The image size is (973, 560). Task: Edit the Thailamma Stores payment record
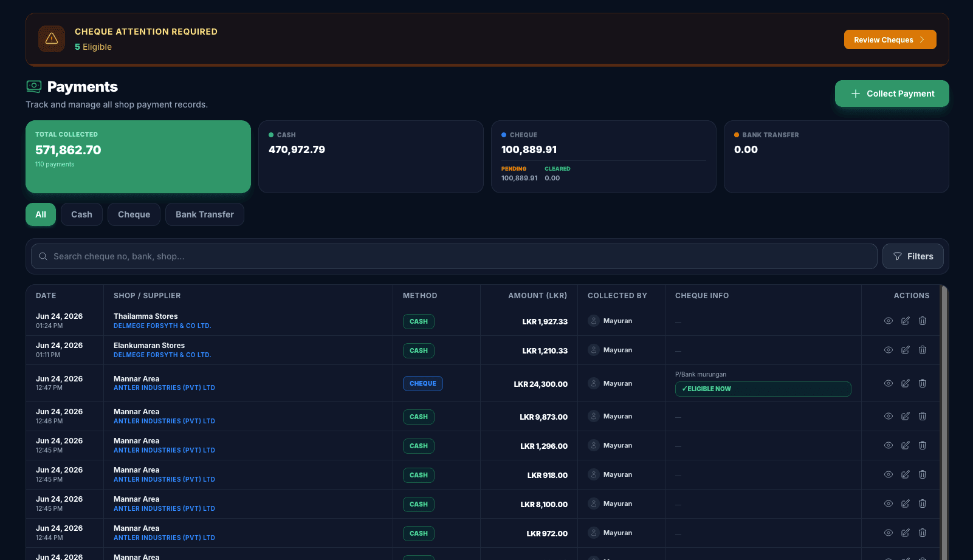[x=906, y=321]
